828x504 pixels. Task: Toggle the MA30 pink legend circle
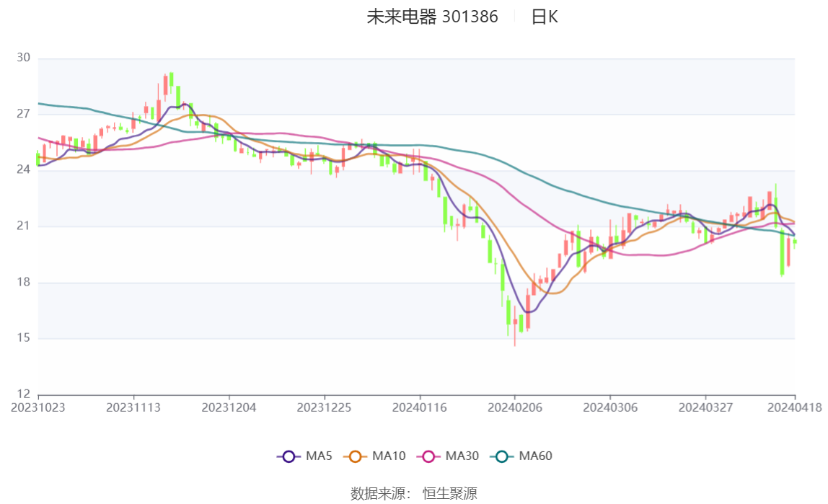pyautogui.click(x=428, y=456)
